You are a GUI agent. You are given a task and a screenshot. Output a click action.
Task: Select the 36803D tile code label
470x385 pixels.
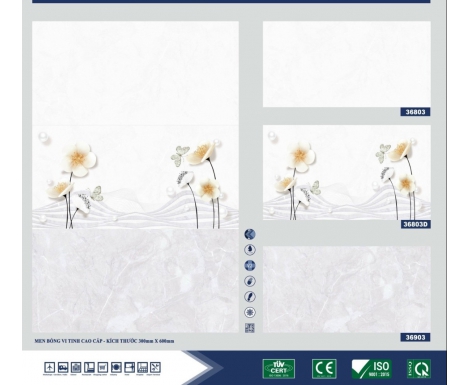[415, 224]
